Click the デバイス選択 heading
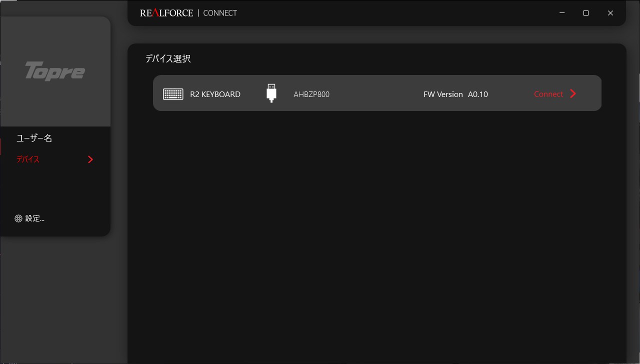 pyautogui.click(x=168, y=58)
